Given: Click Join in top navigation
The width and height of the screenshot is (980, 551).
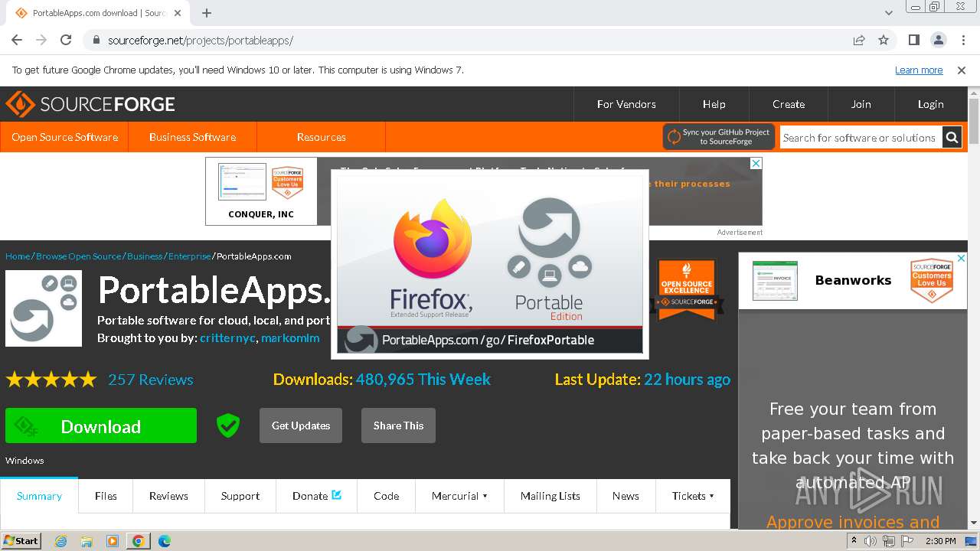Looking at the screenshot, I should 861,104.
